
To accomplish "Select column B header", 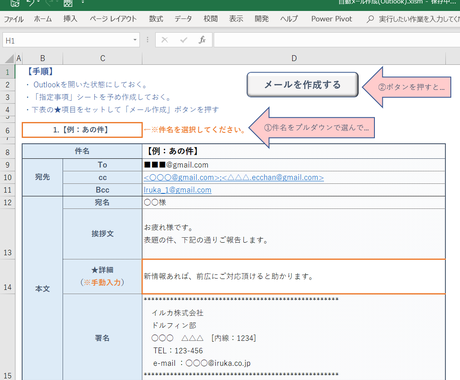I will click(x=43, y=59).
